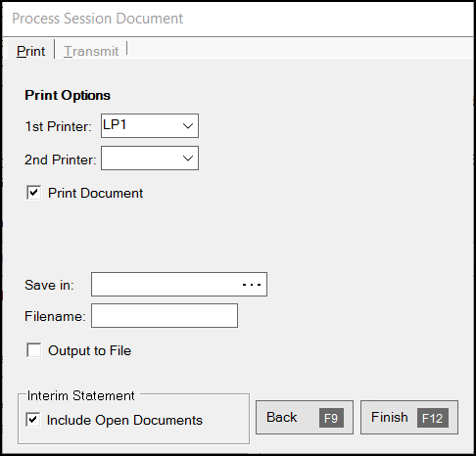This screenshot has height=456, width=476.
Task: Switch to the Transmit tab
Action: click(x=91, y=51)
